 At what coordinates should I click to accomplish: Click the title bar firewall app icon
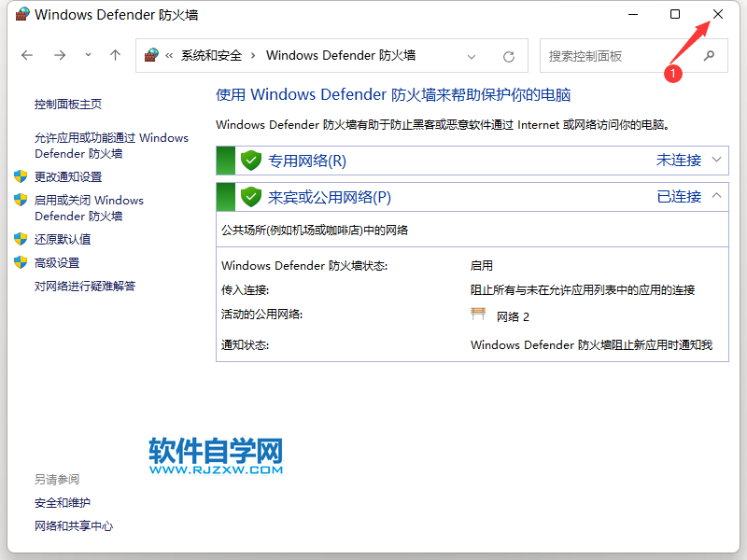pos(21,14)
